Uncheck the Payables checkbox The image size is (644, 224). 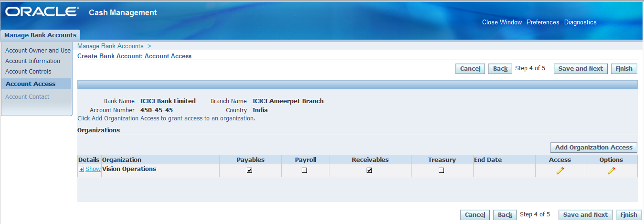click(250, 170)
